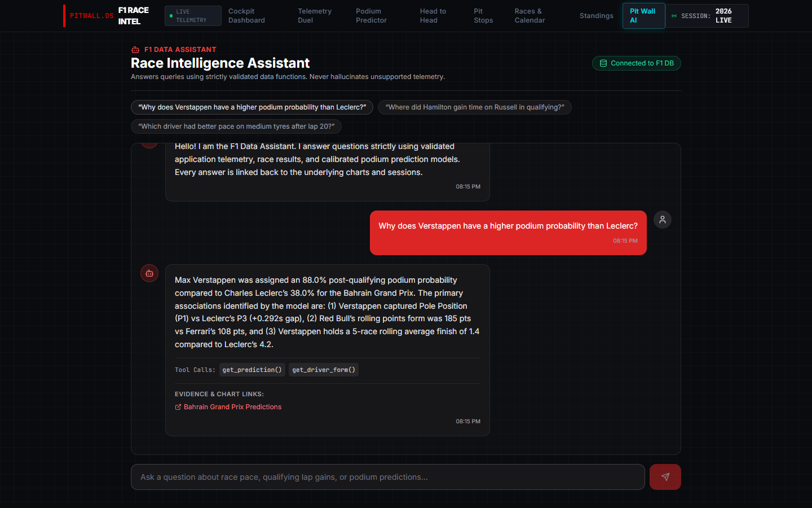
Task: Click the F1 RACE INTEL logo
Action: [x=134, y=16]
